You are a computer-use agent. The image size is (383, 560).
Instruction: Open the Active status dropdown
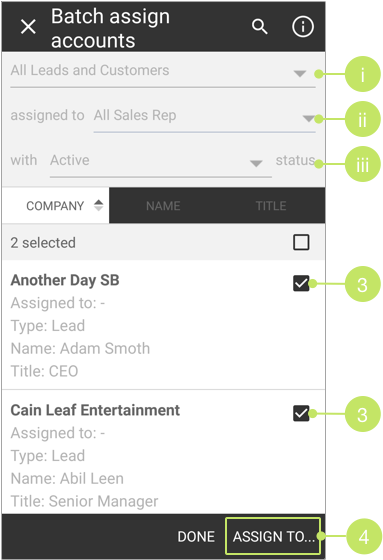pyautogui.click(x=161, y=161)
